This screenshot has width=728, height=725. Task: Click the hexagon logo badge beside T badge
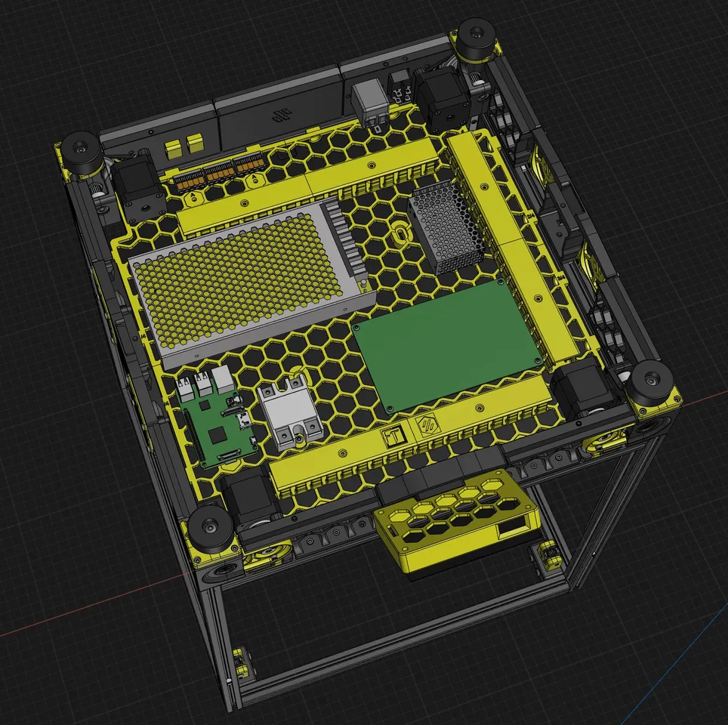coord(427,424)
